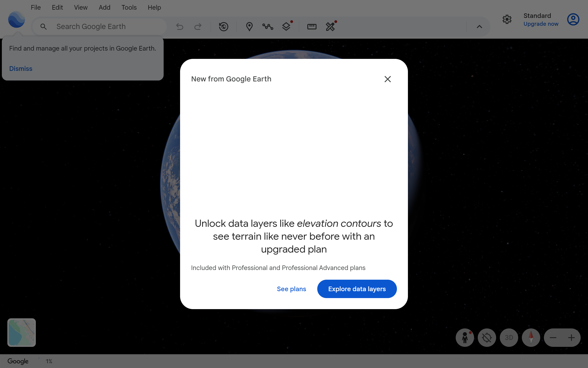Open the File menu

[x=36, y=8]
